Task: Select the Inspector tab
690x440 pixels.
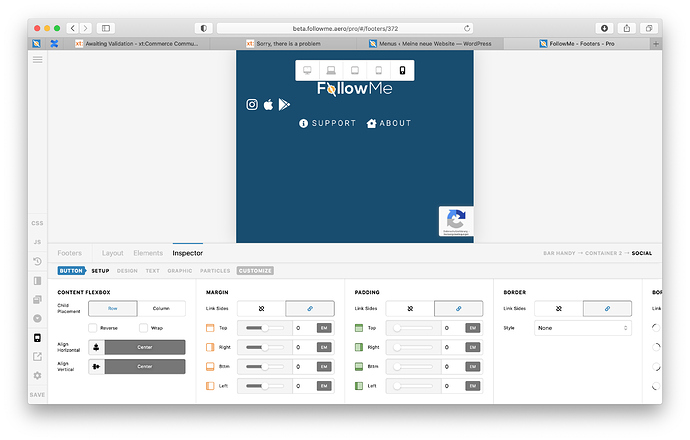Action: coord(187,253)
